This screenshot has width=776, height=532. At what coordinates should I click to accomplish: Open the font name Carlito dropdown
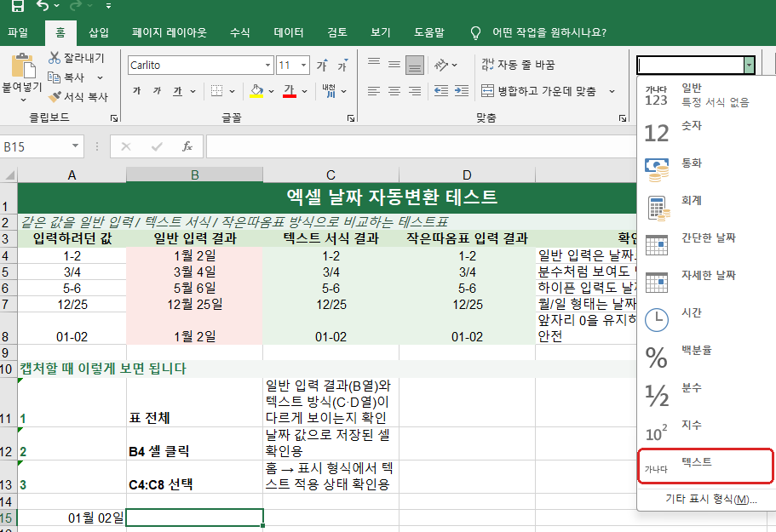point(267,66)
